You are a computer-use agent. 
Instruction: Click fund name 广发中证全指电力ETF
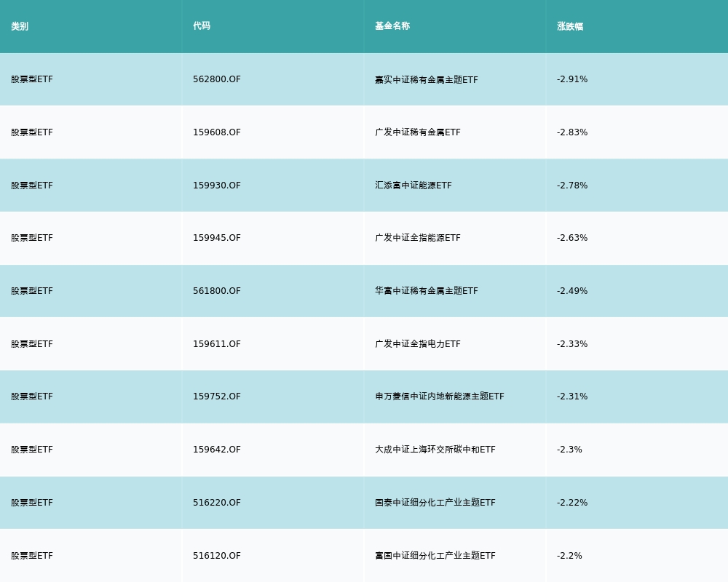(418, 344)
